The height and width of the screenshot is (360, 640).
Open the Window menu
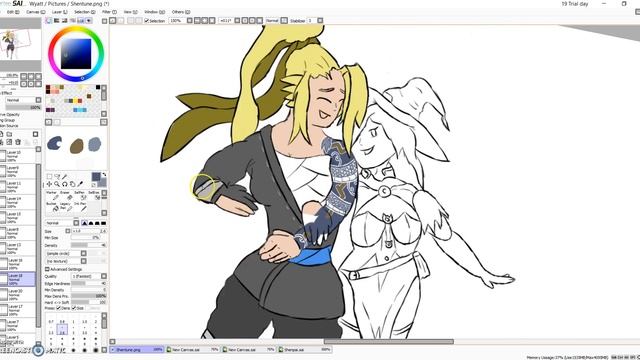click(x=154, y=12)
